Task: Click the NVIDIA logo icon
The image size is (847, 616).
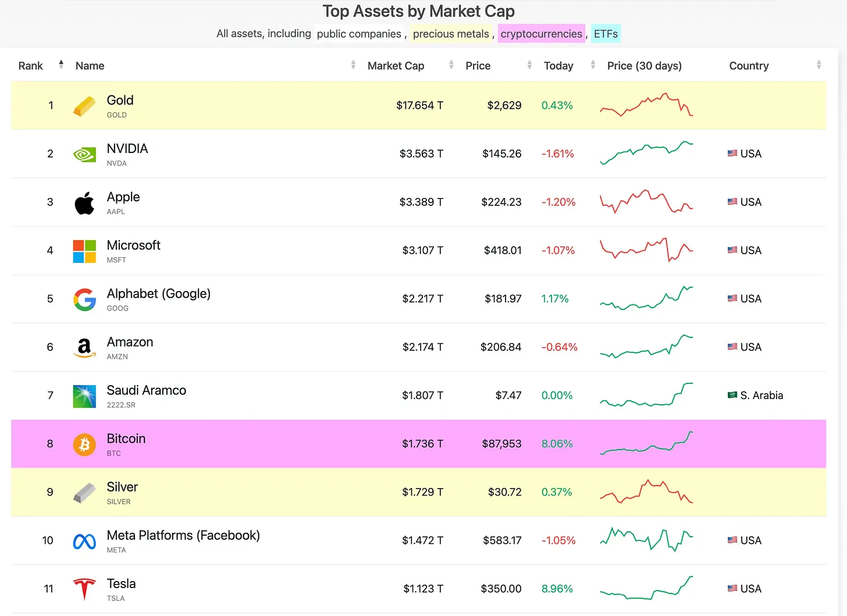Action: (84, 154)
